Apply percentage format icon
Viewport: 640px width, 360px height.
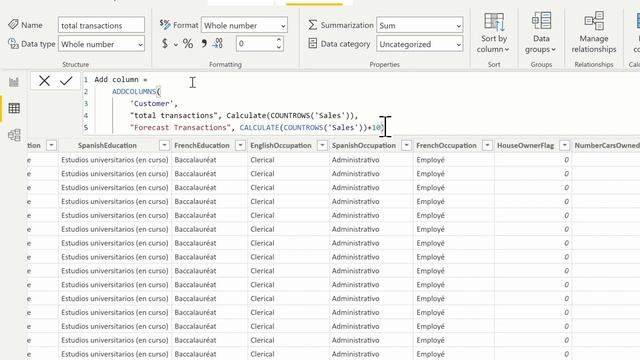(188, 43)
